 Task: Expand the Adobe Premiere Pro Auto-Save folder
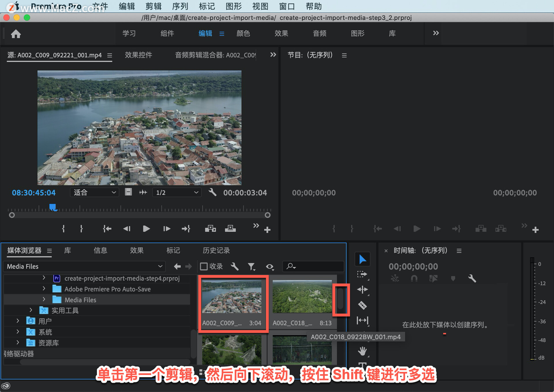(x=44, y=289)
